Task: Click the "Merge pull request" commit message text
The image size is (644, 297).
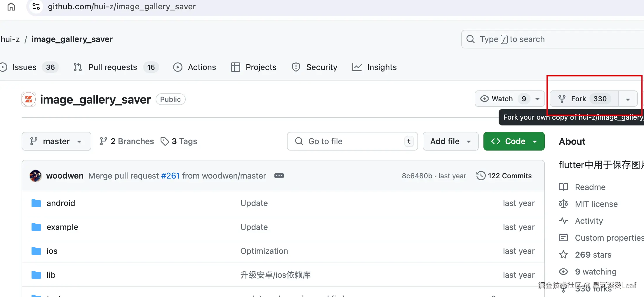Action: 124,176
